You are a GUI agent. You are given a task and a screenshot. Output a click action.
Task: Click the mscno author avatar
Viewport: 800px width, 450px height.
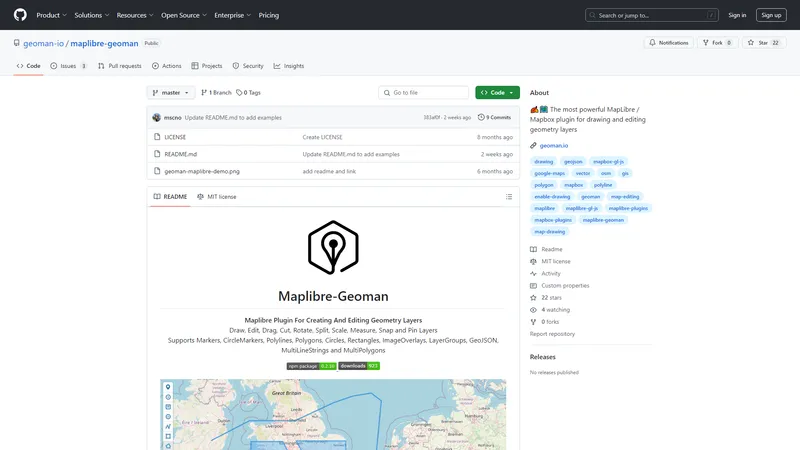pos(157,117)
